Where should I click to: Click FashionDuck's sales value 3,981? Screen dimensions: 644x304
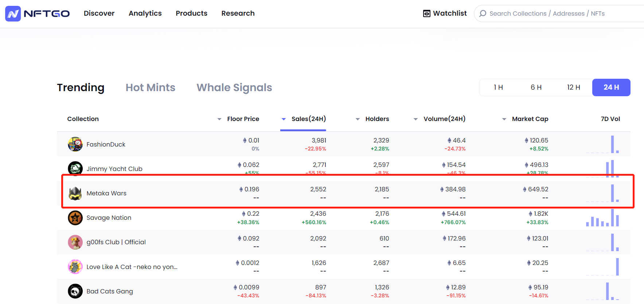[319, 140]
